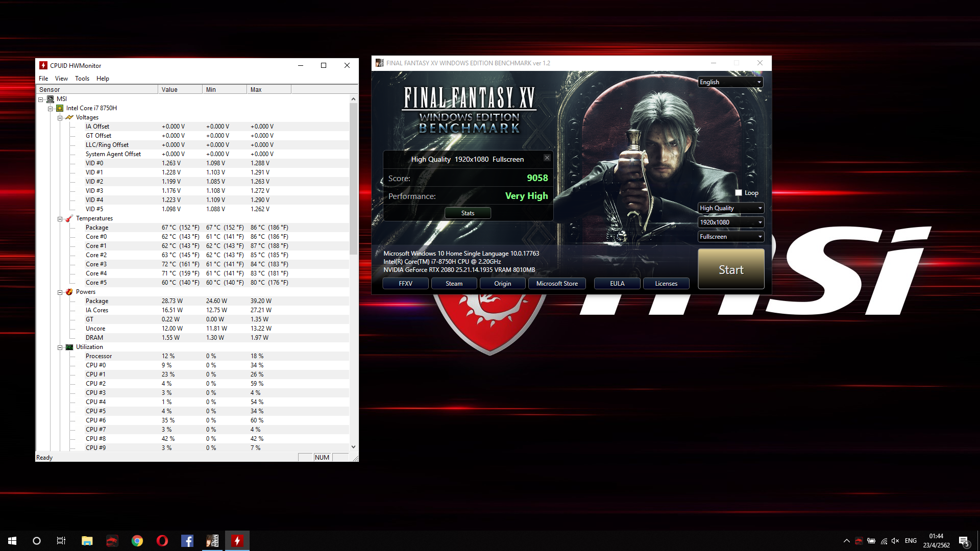Open the File menu in HWMonitor
This screenshot has height=551, width=980.
(x=43, y=79)
